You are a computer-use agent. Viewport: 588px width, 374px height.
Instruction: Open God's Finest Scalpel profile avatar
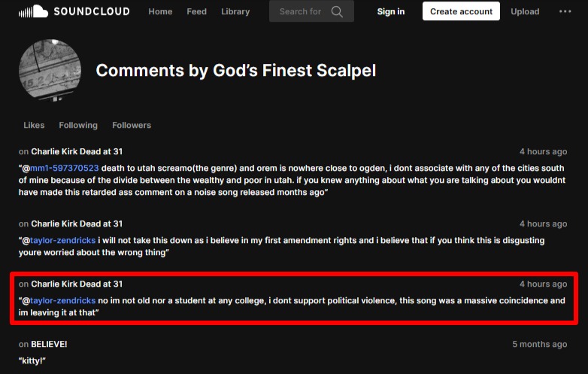(x=50, y=71)
